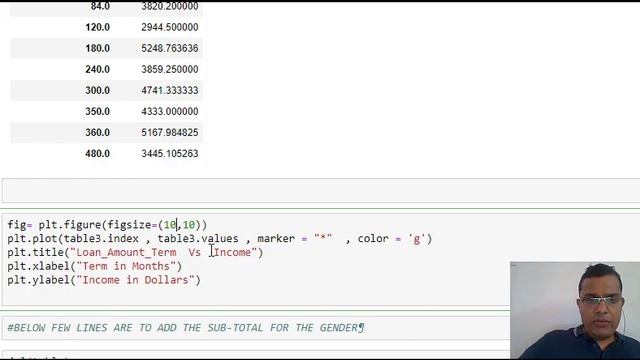This screenshot has height=360, width=640.
Task: Select index cell 180.0
Action: 98,48
